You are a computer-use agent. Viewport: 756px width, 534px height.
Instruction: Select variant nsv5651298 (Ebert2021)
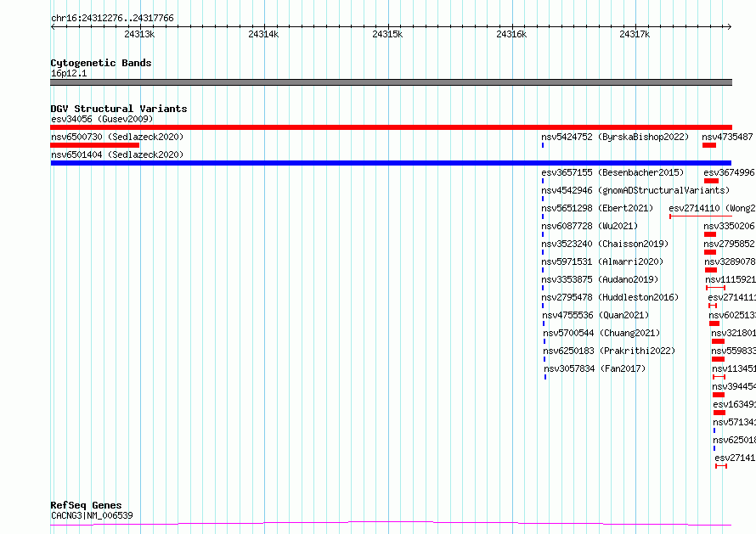click(597, 208)
